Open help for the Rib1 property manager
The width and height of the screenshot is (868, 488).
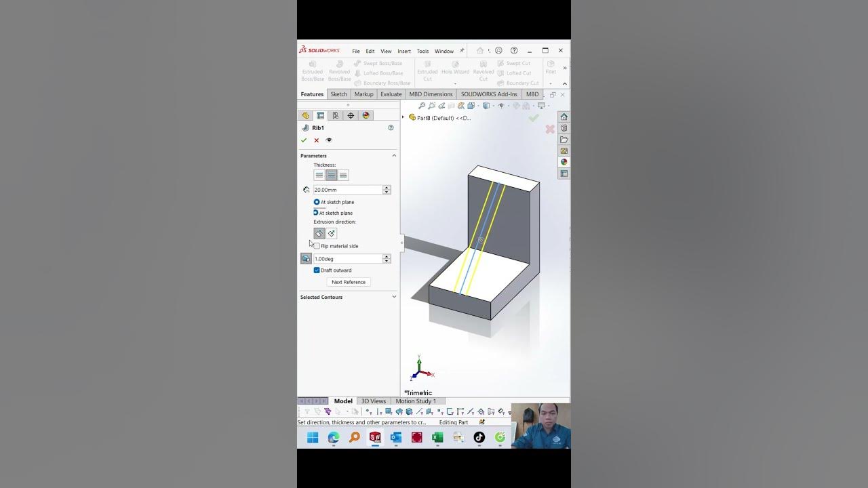391,127
